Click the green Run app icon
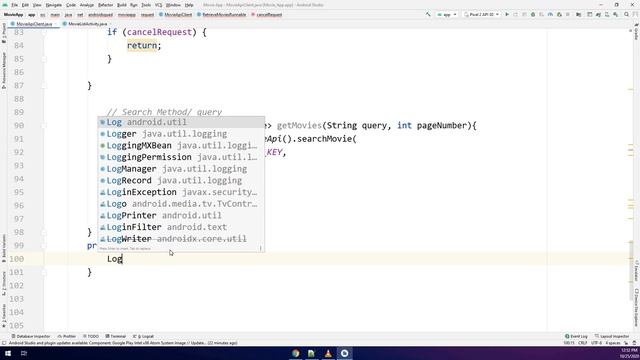The height and width of the screenshot is (360, 640). [507, 14]
